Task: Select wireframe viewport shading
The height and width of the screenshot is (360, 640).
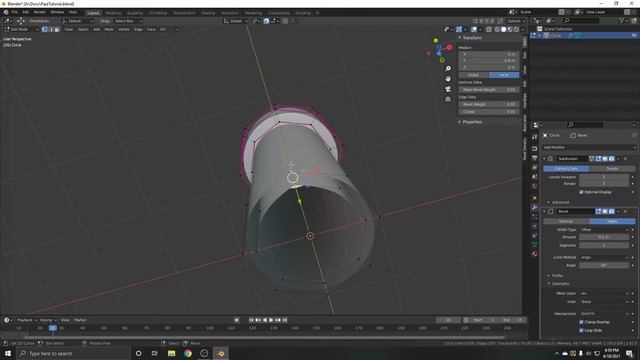Action: point(497,29)
